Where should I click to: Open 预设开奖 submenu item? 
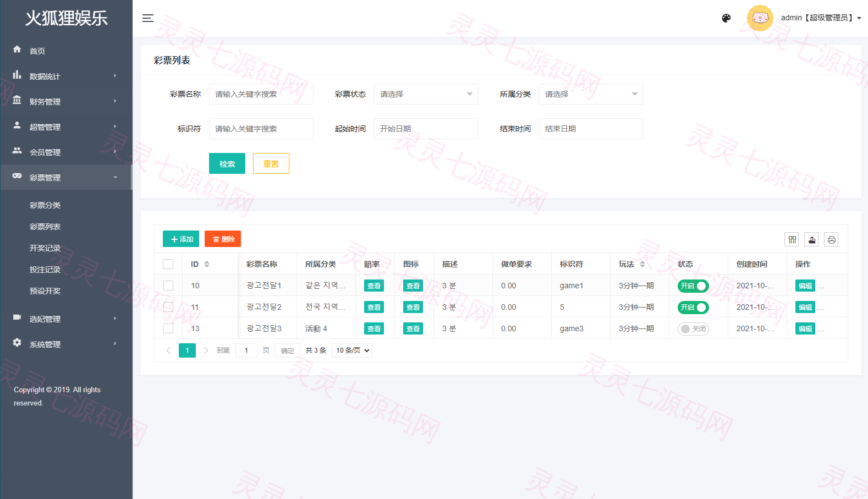[45, 291]
